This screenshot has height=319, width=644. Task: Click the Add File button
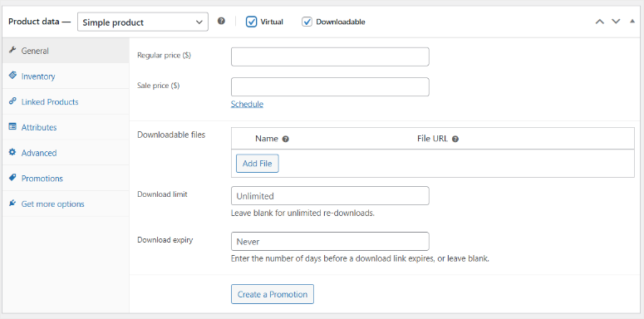pyautogui.click(x=257, y=164)
